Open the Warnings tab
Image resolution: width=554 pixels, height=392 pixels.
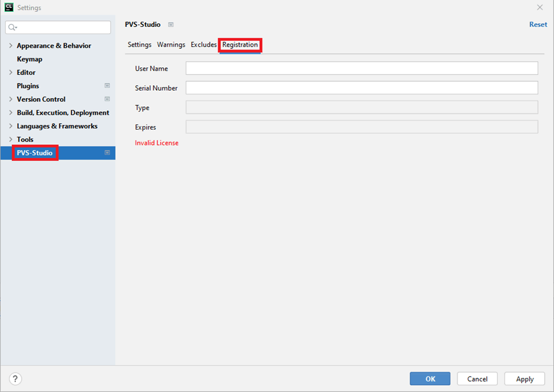coord(171,45)
